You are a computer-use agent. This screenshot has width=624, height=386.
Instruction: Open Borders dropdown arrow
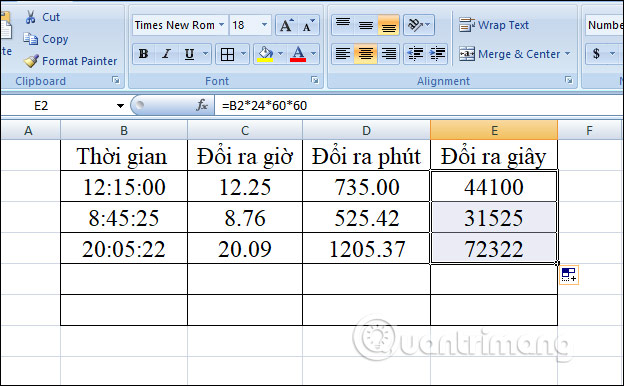pyautogui.click(x=243, y=54)
